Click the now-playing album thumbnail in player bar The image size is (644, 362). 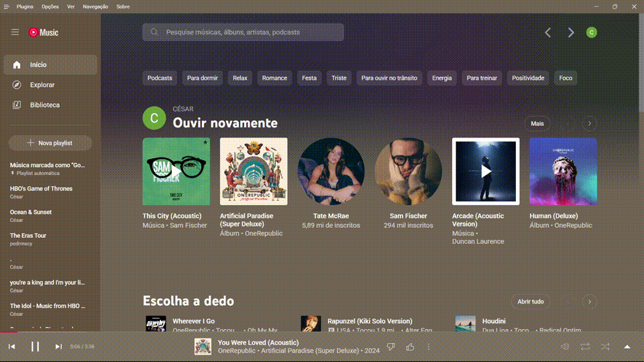click(203, 347)
